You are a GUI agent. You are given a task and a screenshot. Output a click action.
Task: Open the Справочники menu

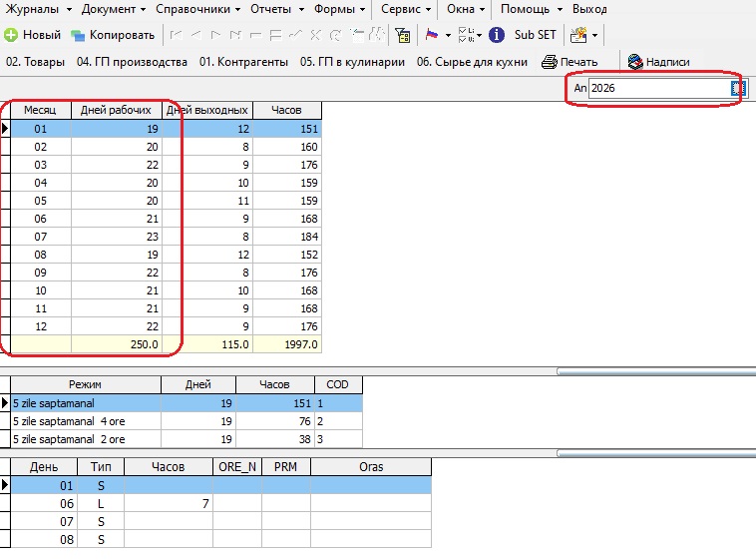coord(197,9)
